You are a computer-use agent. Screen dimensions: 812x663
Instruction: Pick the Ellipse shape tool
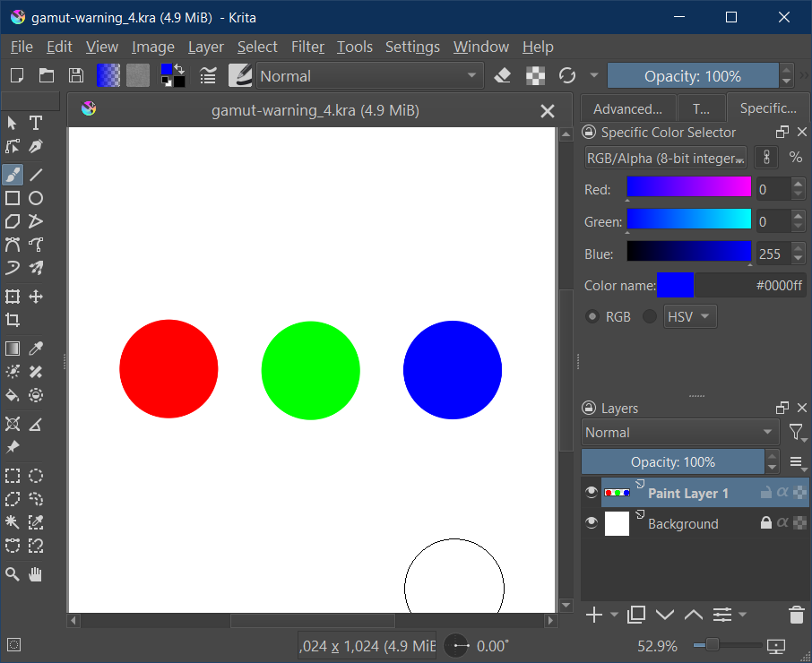click(36, 198)
